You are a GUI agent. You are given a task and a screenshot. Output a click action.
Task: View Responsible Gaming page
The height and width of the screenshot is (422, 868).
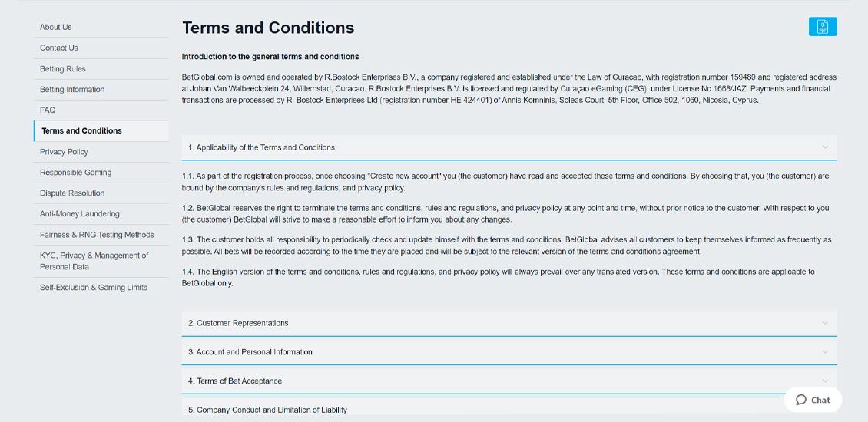[75, 173]
